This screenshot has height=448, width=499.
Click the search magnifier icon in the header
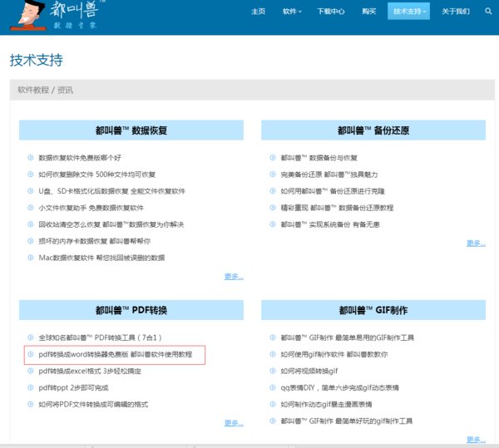(x=488, y=11)
